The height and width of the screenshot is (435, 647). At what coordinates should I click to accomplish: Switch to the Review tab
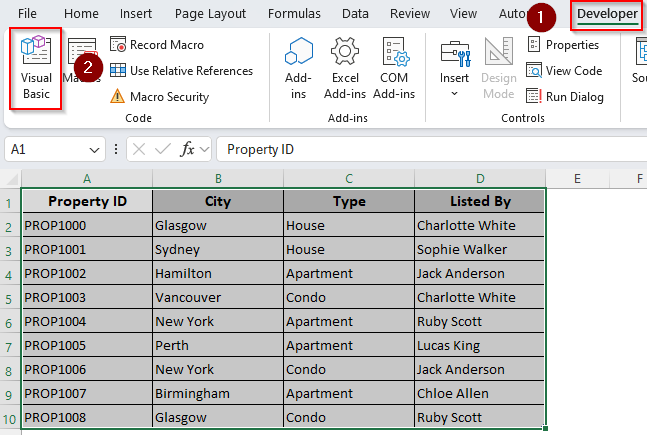pyautogui.click(x=410, y=14)
